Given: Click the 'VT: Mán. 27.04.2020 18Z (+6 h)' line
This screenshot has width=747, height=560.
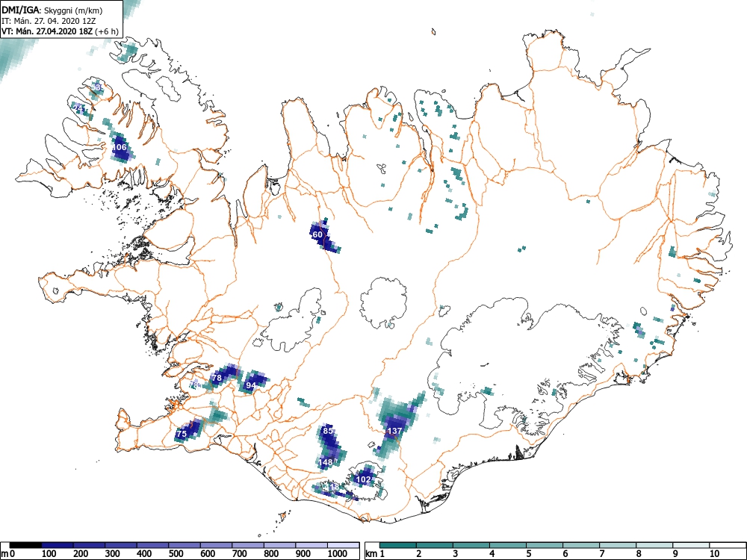Looking at the screenshot, I should click(60, 31).
